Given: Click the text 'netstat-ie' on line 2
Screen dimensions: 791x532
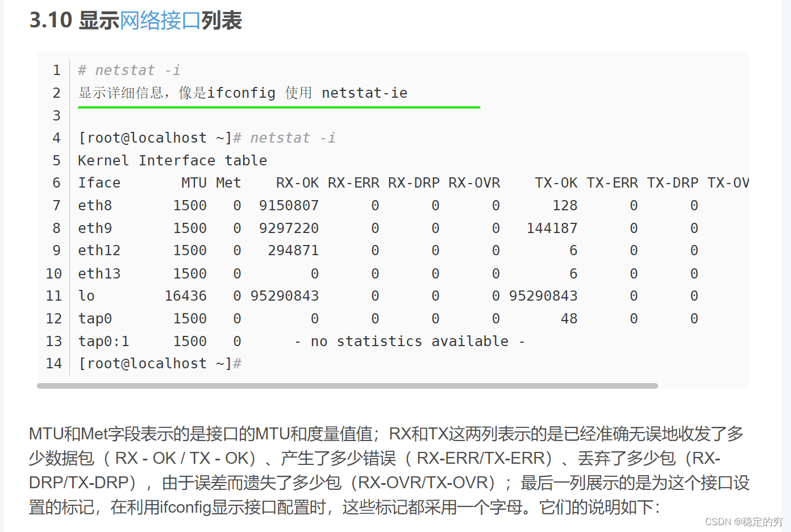Looking at the screenshot, I should [364, 93].
